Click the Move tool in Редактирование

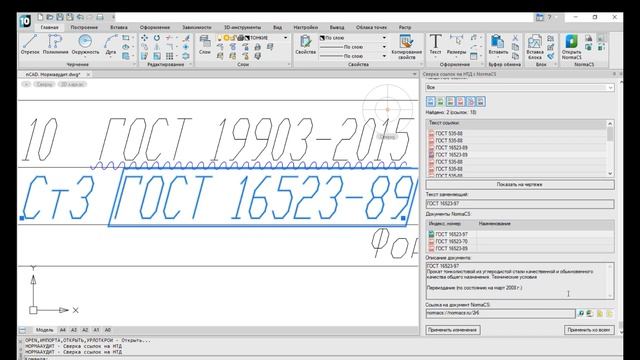click(x=144, y=38)
